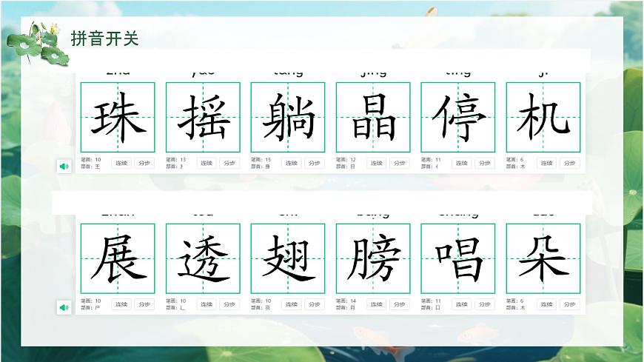Show step-by-step strokes (分步) for 翅
Screen dimensions: 644x362
[315, 304]
